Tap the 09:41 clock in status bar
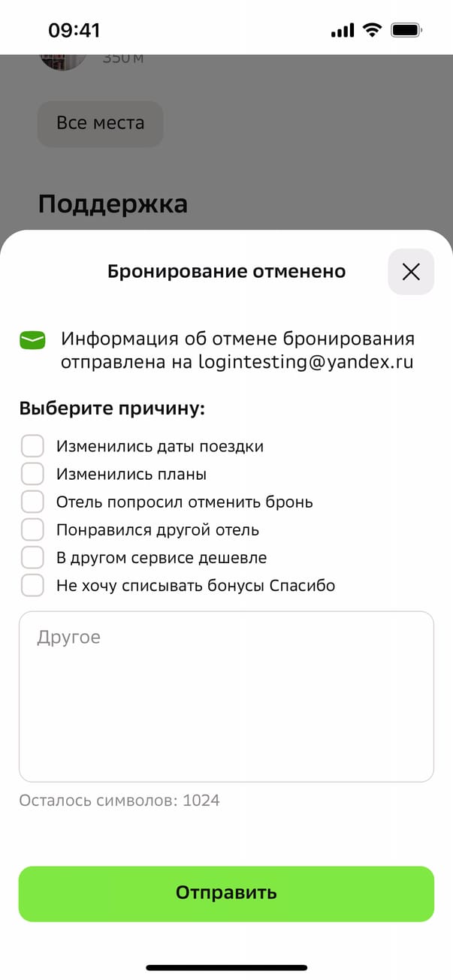Image resolution: width=453 pixels, height=980 pixels. [74, 30]
